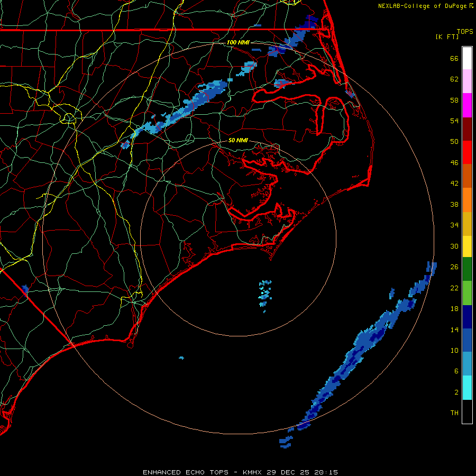The height and width of the screenshot is (476, 476).
Task: Select the 26 value on the legend
Action: coord(454,267)
